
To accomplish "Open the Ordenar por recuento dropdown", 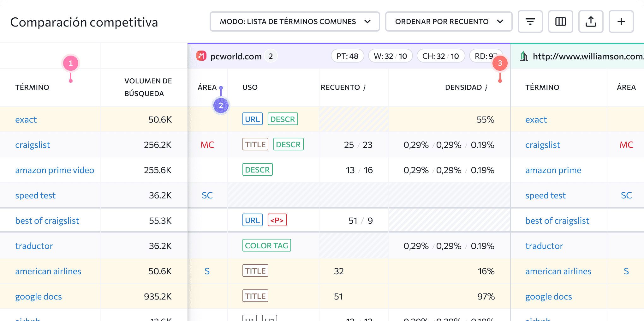I will (x=449, y=21).
